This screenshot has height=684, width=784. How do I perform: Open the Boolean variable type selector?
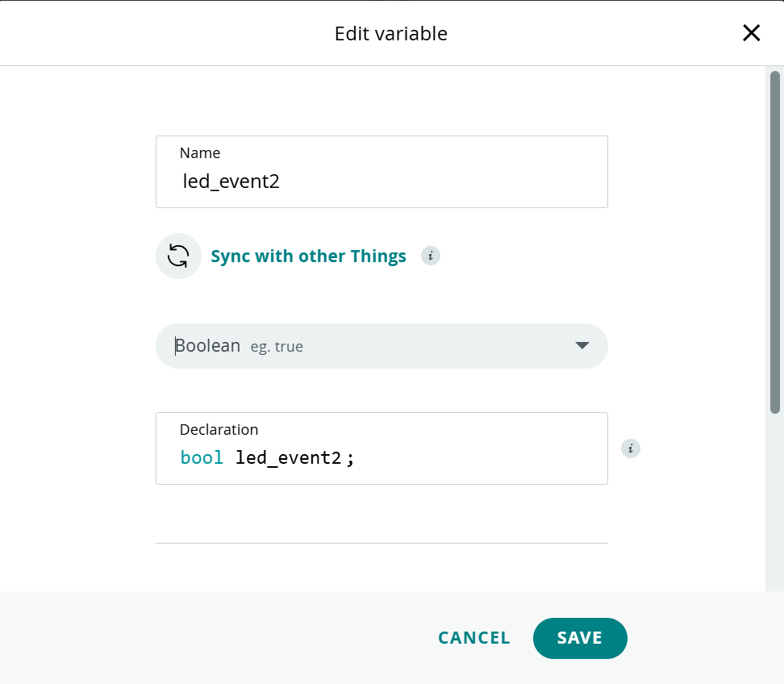point(381,346)
